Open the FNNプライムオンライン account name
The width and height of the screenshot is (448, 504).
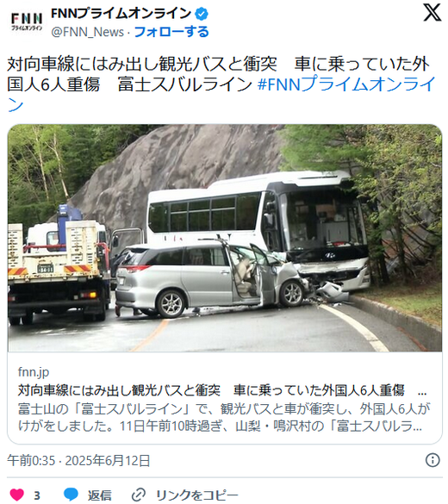click(121, 14)
